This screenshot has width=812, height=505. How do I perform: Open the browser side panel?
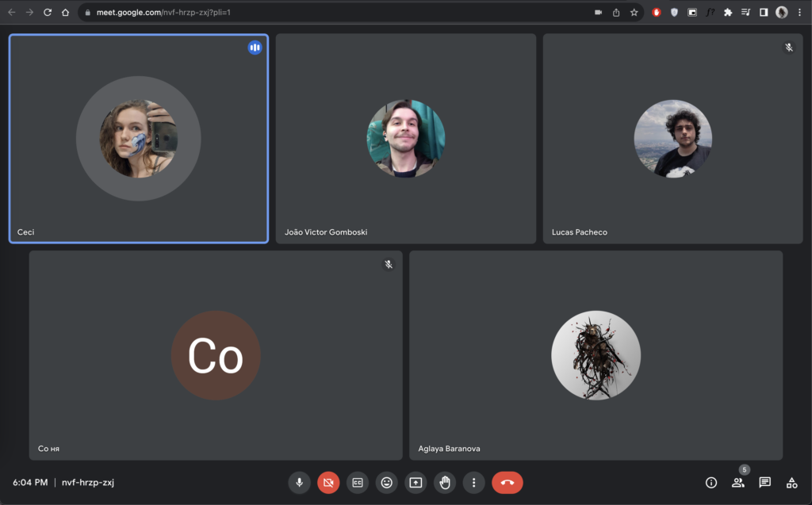click(x=764, y=13)
